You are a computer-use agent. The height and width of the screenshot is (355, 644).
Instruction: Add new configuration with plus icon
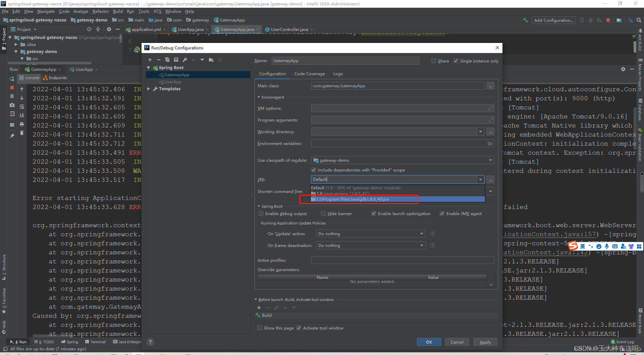point(150,60)
